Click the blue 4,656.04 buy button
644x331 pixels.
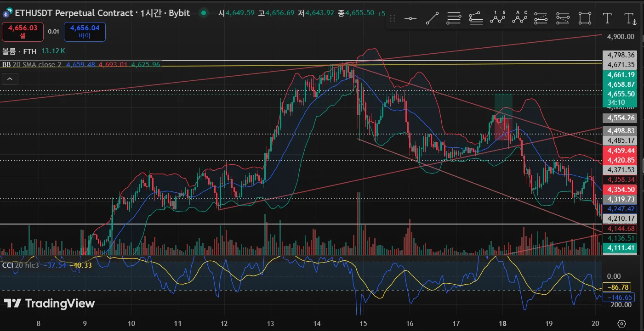tap(85, 32)
